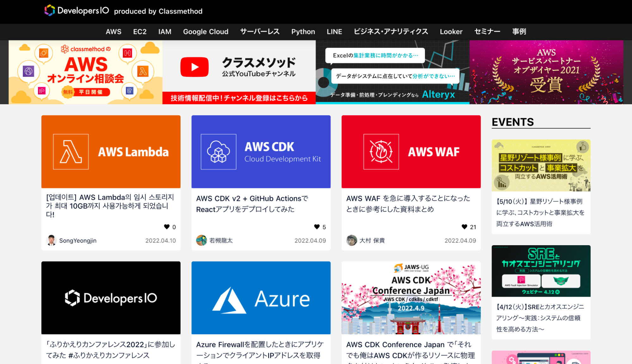Open the AWS WAF article thumbnail
This screenshot has width=632, height=364.
tap(411, 152)
